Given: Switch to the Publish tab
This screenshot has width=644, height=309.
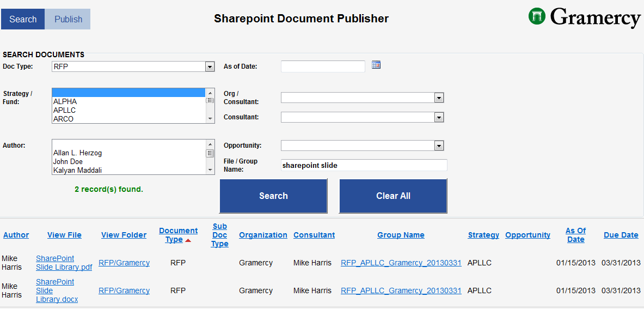Looking at the screenshot, I should coord(68,19).
